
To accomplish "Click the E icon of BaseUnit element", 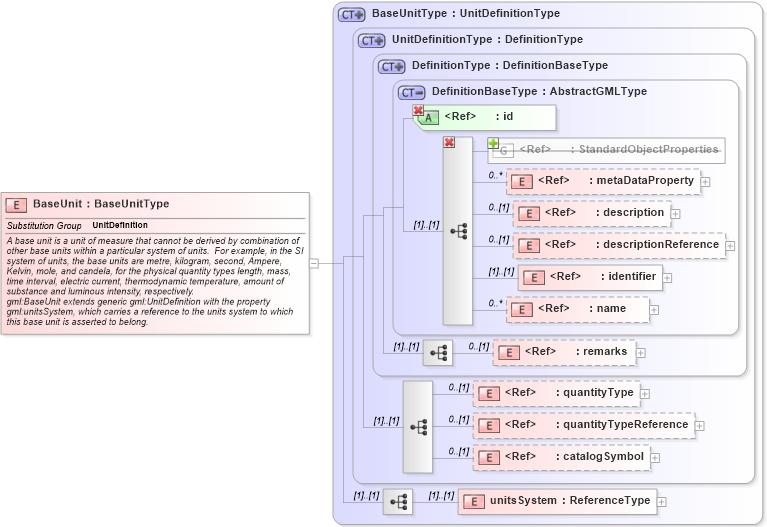I will point(16,205).
